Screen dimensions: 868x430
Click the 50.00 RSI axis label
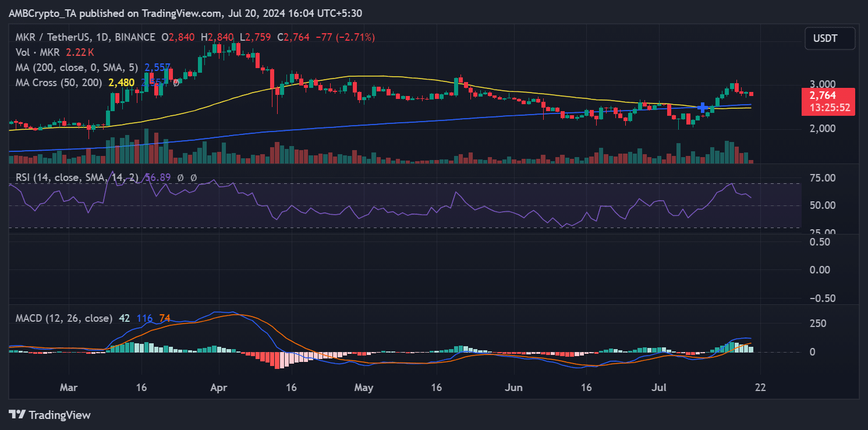click(x=822, y=205)
